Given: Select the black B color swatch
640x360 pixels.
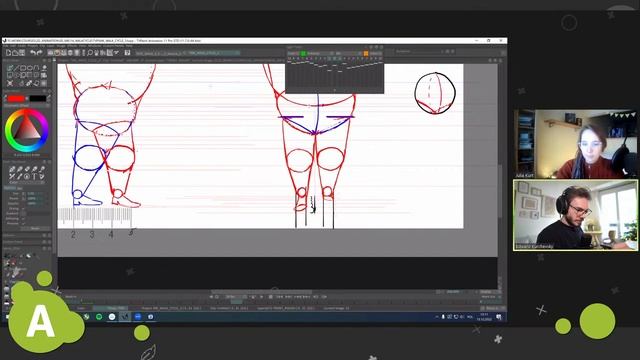Looking at the screenshot, I should coord(38,98).
